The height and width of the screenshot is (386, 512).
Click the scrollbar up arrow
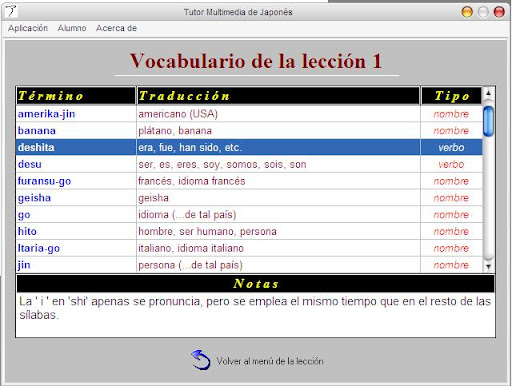pos(488,93)
